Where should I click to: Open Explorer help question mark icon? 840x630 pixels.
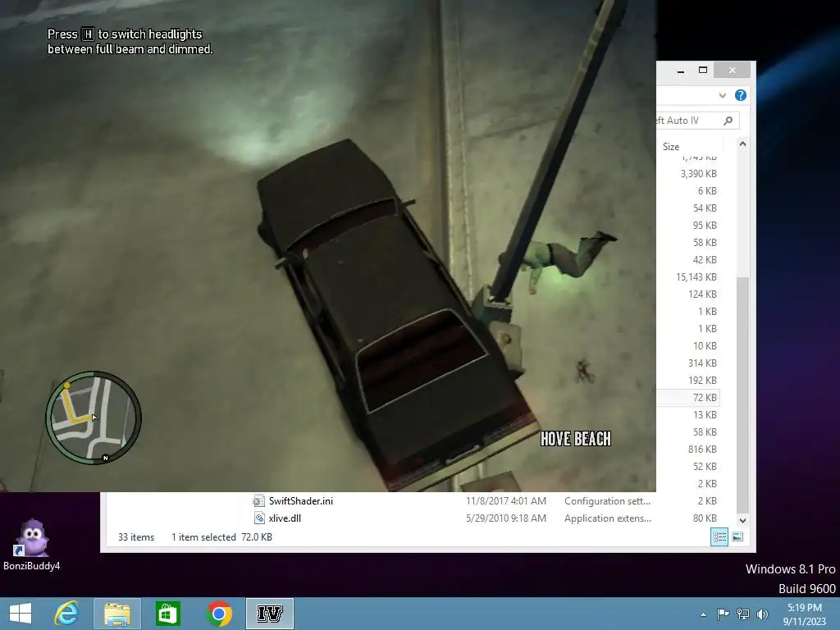tap(741, 95)
